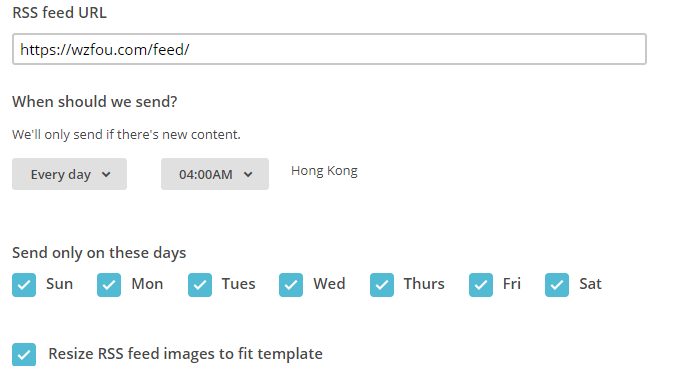The height and width of the screenshot is (366, 680).
Task: Click the chevron arrow beside Every day
Action: 106,174
